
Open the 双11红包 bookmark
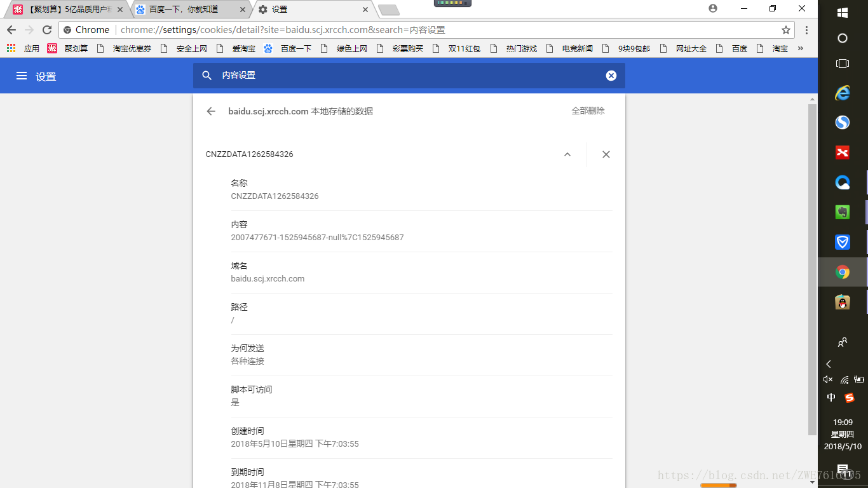[x=456, y=48]
